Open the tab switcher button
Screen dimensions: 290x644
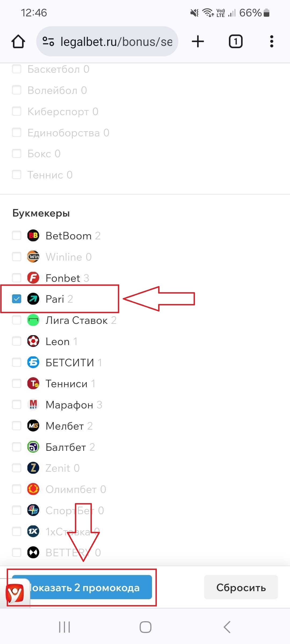pos(235,42)
